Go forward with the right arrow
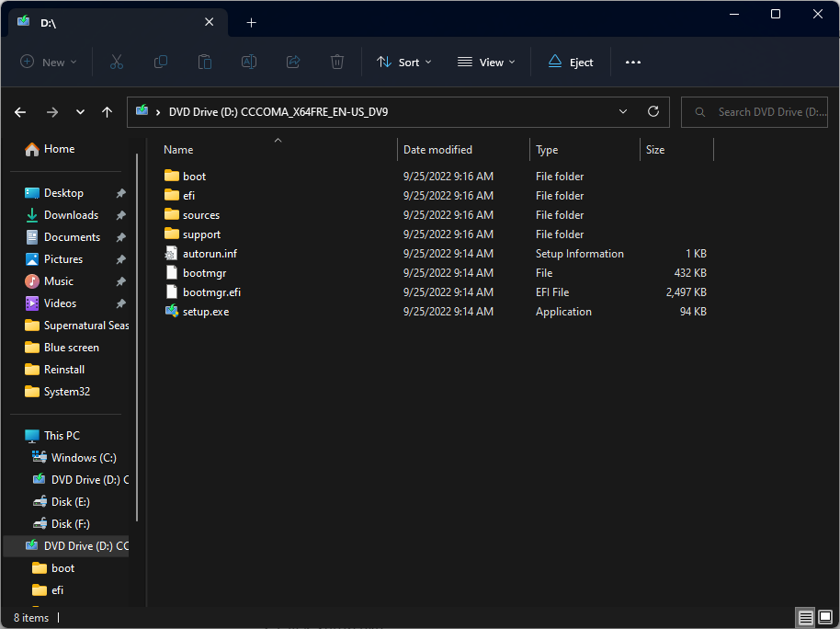This screenshot has width=840, height=629. pyautogui.click(x=52, y=112)
